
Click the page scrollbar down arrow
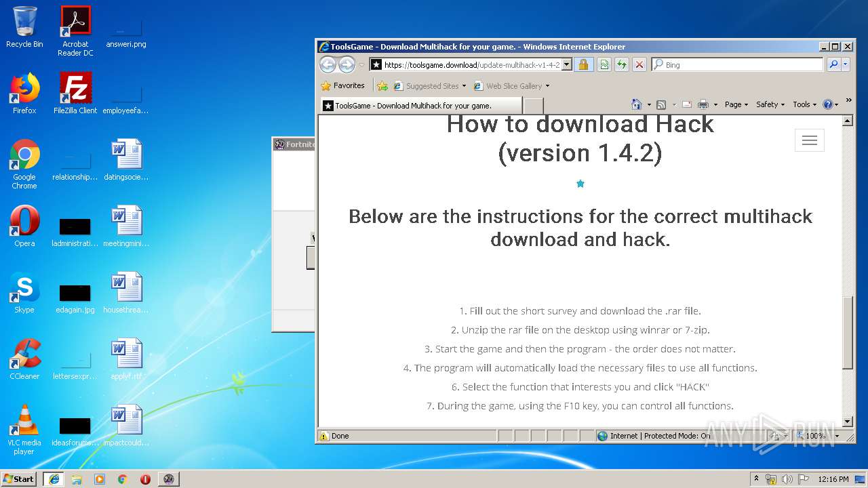847,422
